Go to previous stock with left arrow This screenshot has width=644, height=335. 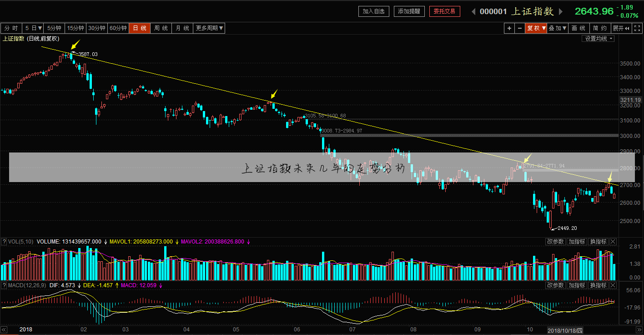point(473,11)
